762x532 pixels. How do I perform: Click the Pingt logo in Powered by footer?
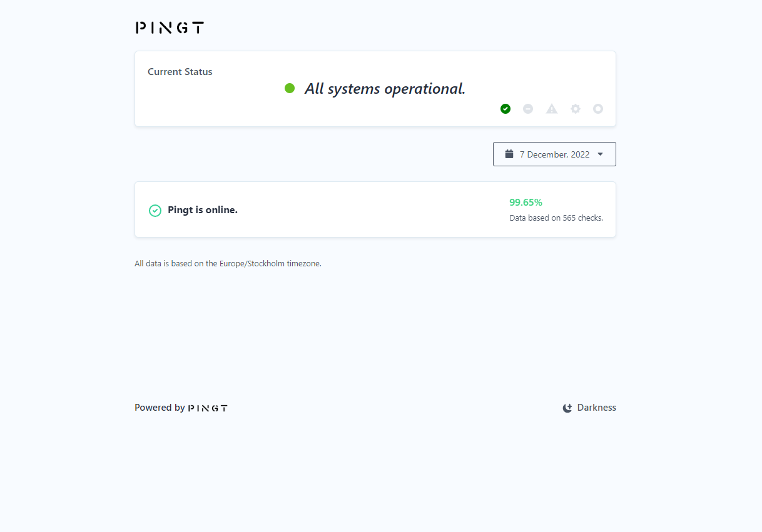point(208,408)
